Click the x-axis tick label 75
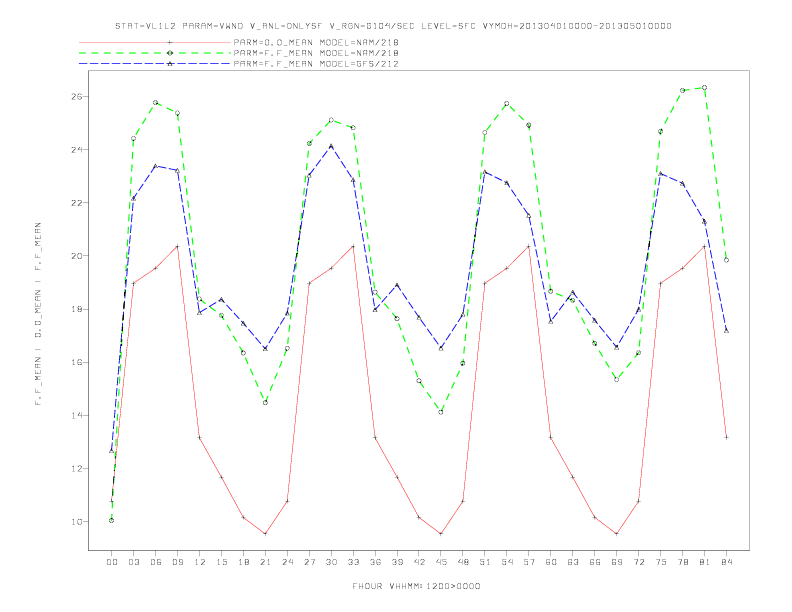 [661, 562]
